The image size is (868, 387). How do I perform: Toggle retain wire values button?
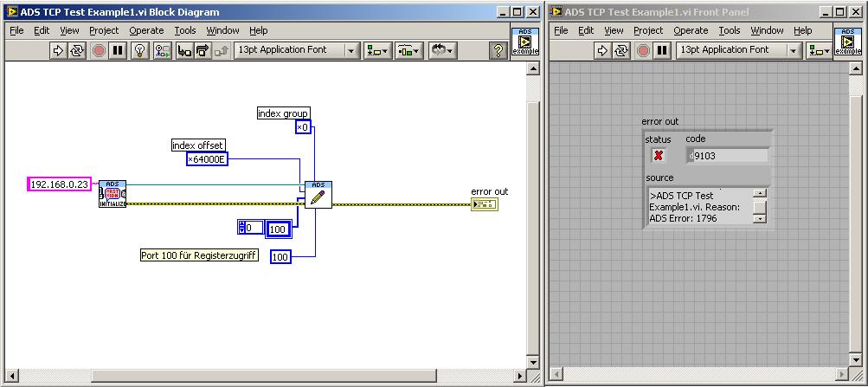click(x=163, y=51)
